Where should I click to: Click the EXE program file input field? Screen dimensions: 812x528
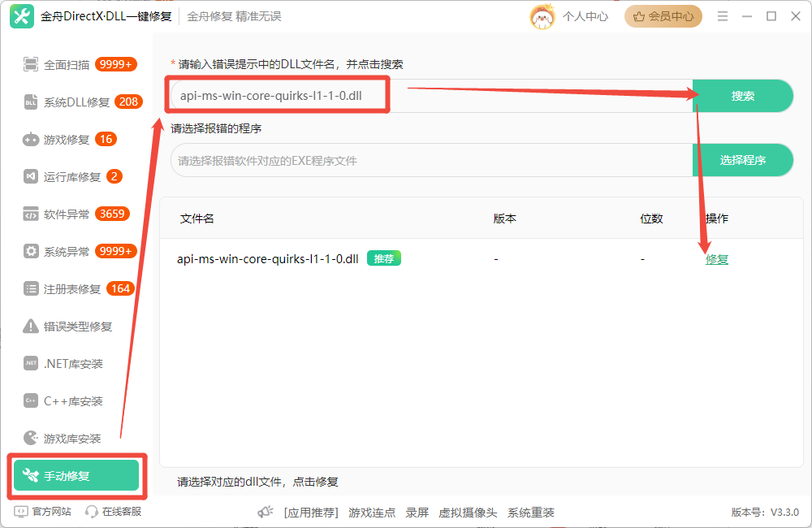coord(432,160)
